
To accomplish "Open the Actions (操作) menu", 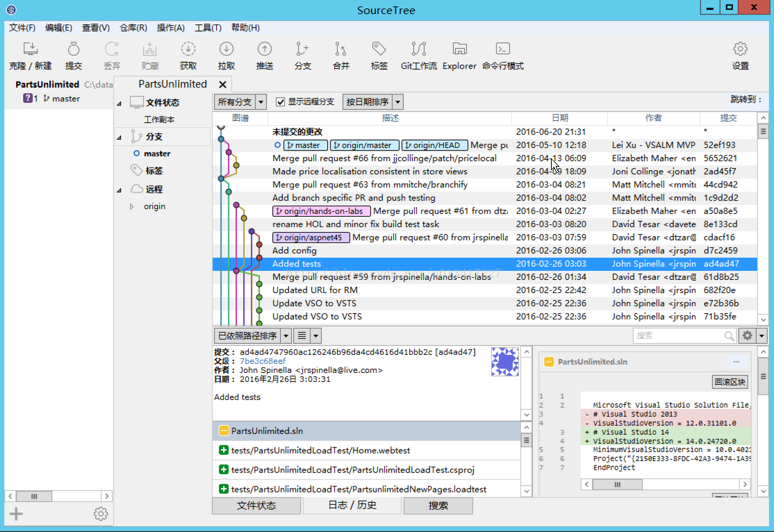I will coord(170,28).
